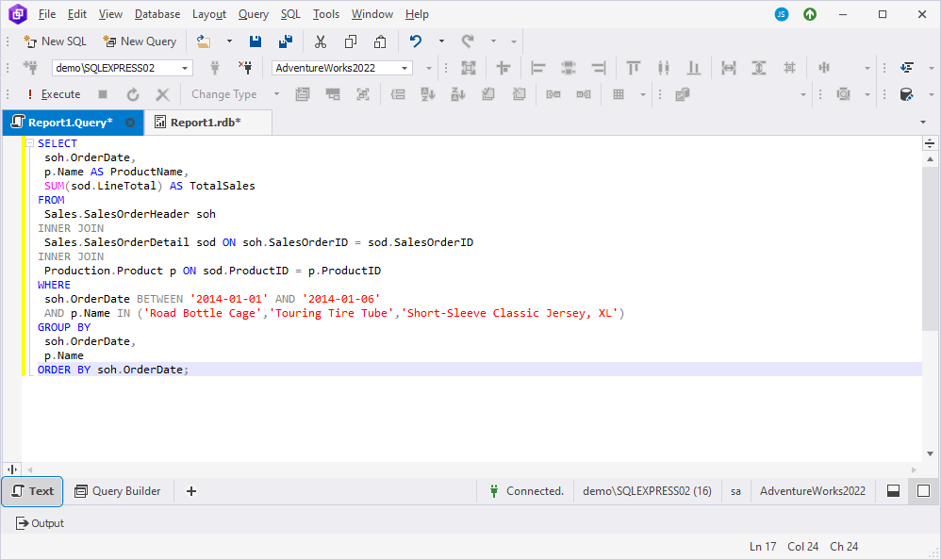This screenshot has height=560, width=941.
Task: Click the Save All icon
Action: click(x=286, y=41)
